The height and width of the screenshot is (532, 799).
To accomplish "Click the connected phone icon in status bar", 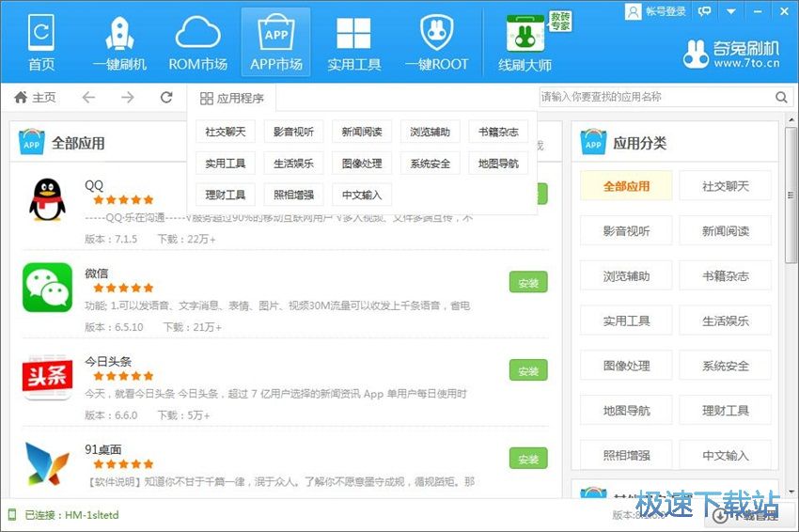I will 12,515.
